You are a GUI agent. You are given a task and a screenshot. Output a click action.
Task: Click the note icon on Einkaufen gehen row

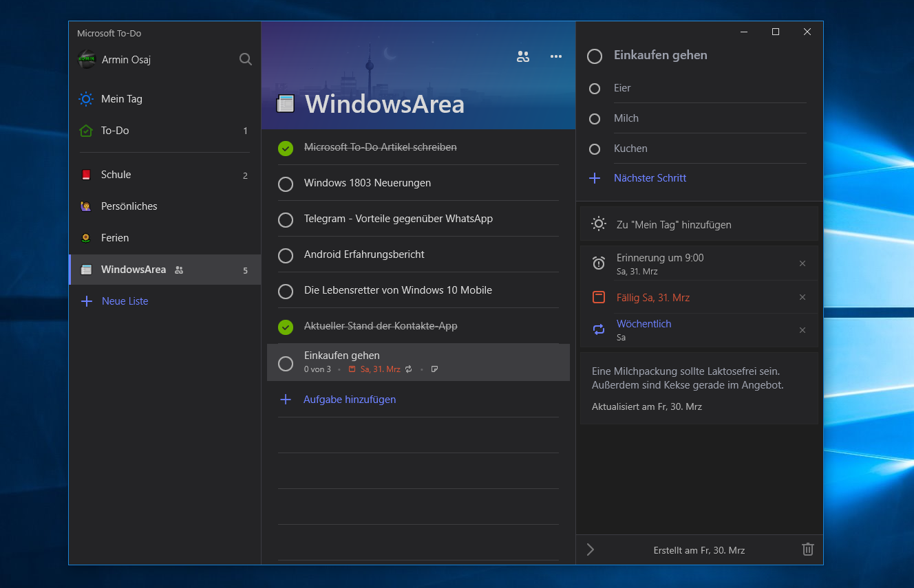point(434,369)
